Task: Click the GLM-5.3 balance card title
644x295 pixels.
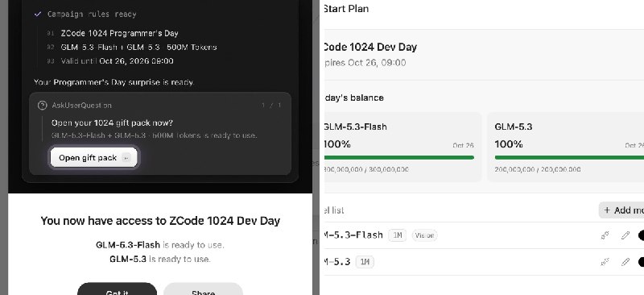Action: [514, 127]
